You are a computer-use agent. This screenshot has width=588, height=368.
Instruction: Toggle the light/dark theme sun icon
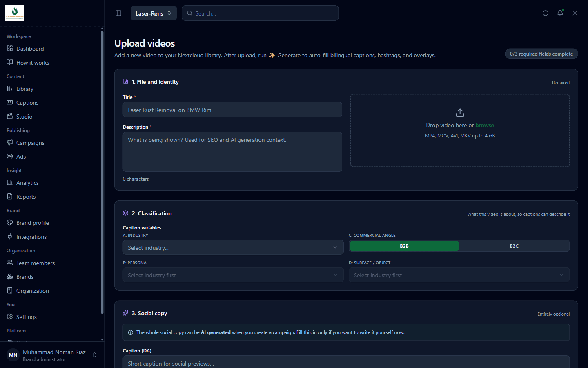pyautogui.click(x=575, y=13)
